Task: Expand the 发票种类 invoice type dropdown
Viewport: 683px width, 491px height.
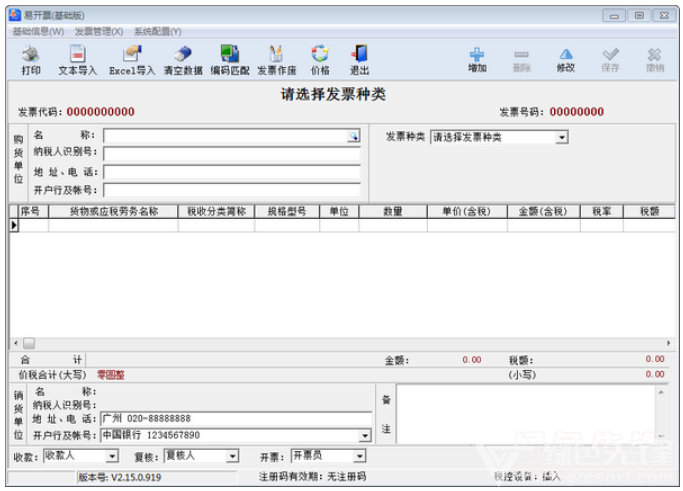Action: (x=562, y=138)
